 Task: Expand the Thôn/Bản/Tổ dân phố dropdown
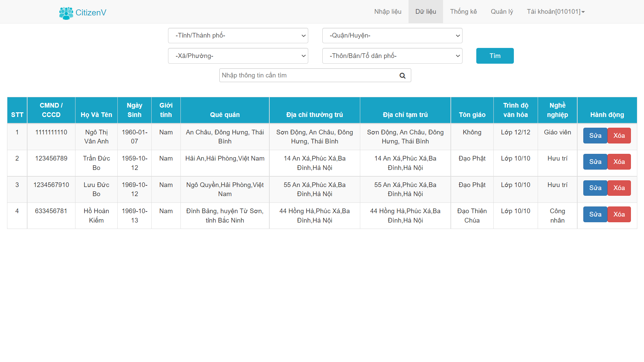[x=392, y=56]
